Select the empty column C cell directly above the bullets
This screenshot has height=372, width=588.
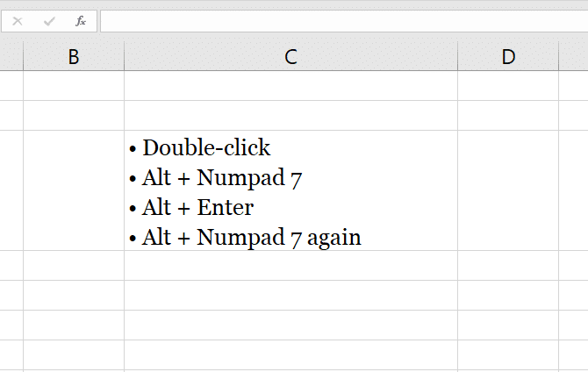[291, 116]
